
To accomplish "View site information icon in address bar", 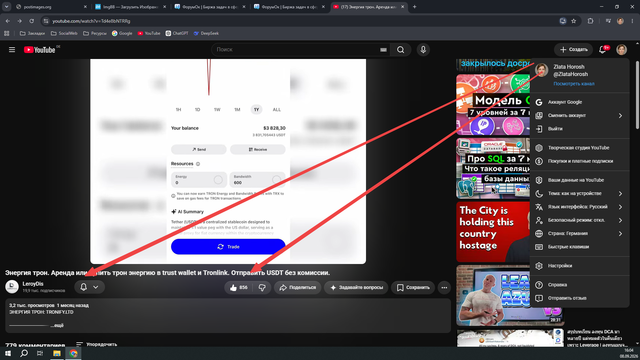I will [x=46, y=21].
